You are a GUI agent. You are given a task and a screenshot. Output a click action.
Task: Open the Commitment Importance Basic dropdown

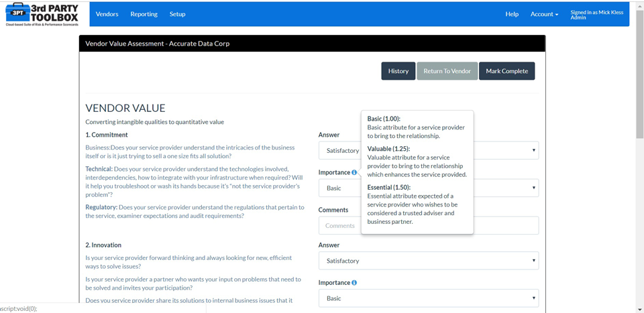429,188
